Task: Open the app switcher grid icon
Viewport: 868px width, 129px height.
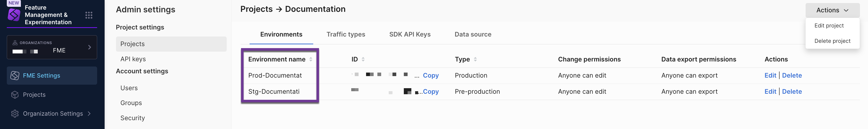Action: tap(89, 15)
